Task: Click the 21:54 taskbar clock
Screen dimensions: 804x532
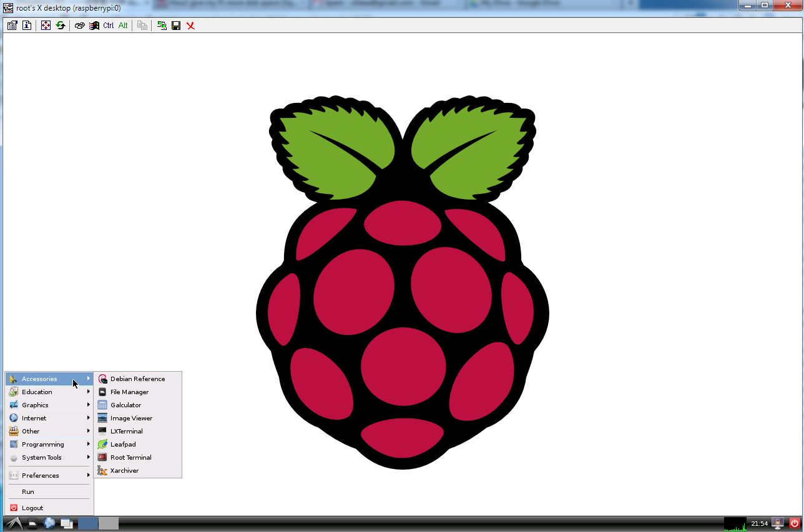Action: pos(759,524)
